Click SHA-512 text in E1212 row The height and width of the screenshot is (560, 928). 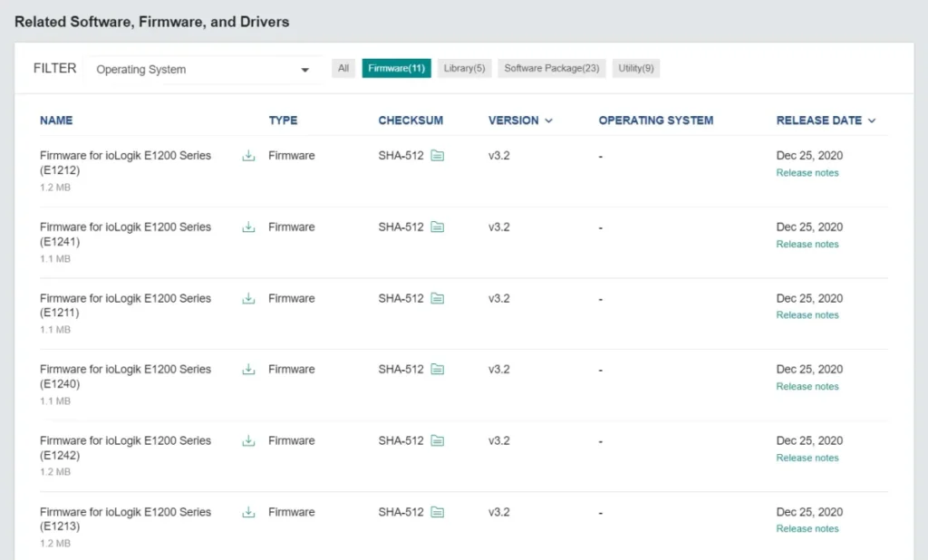point(401,156)
